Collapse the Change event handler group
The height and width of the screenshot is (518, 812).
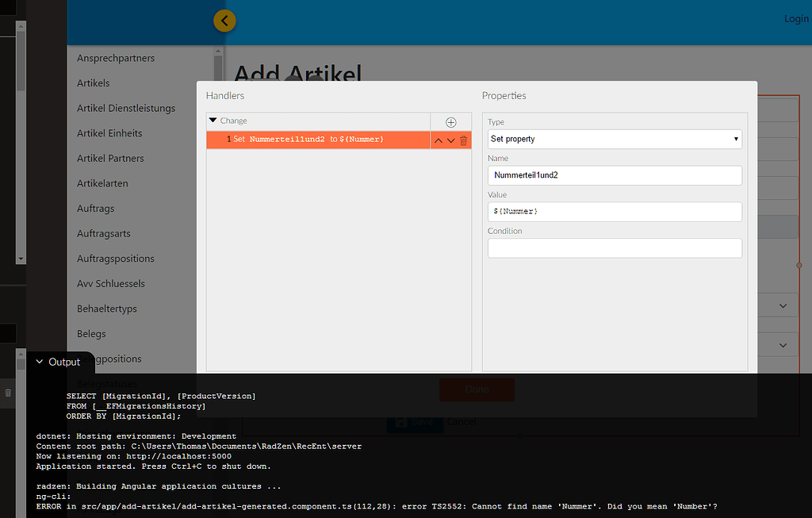point(211,121)
